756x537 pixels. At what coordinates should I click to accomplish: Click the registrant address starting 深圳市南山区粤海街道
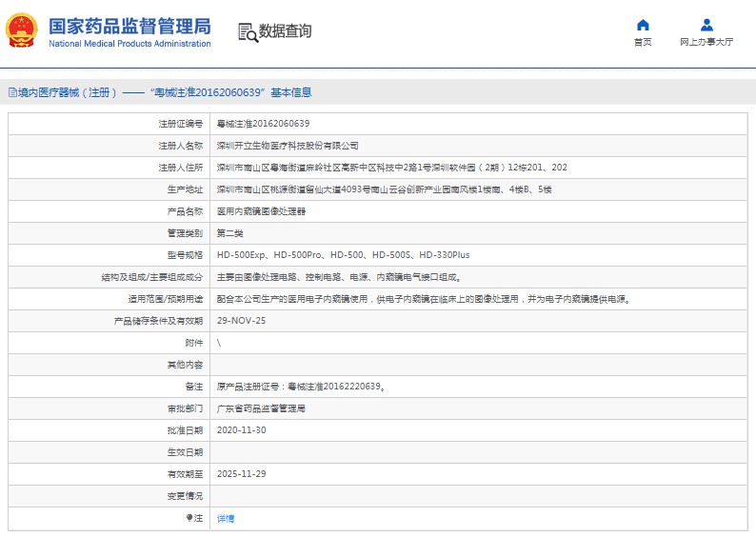tap(391, 168)
